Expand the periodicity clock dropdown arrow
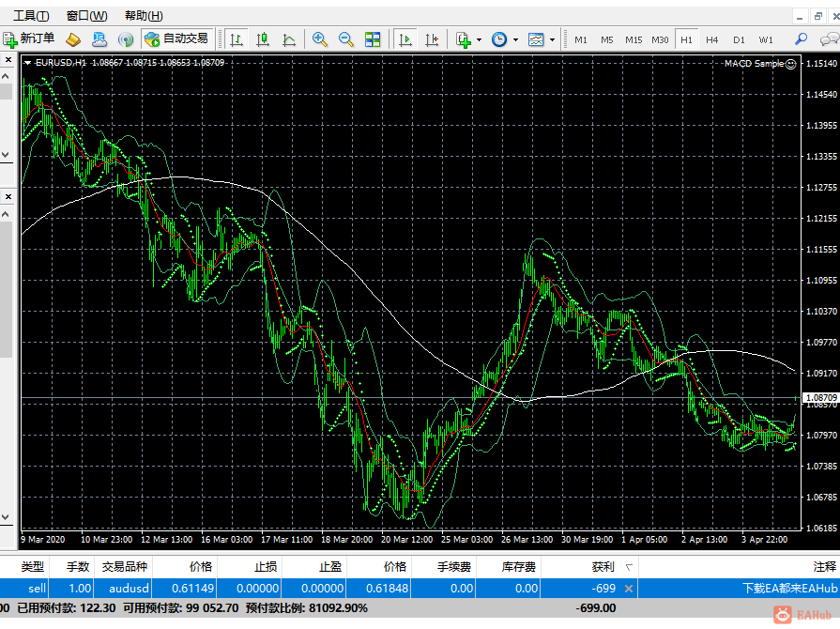The width and height of the screenshot is (840, 629). point(514,40)
